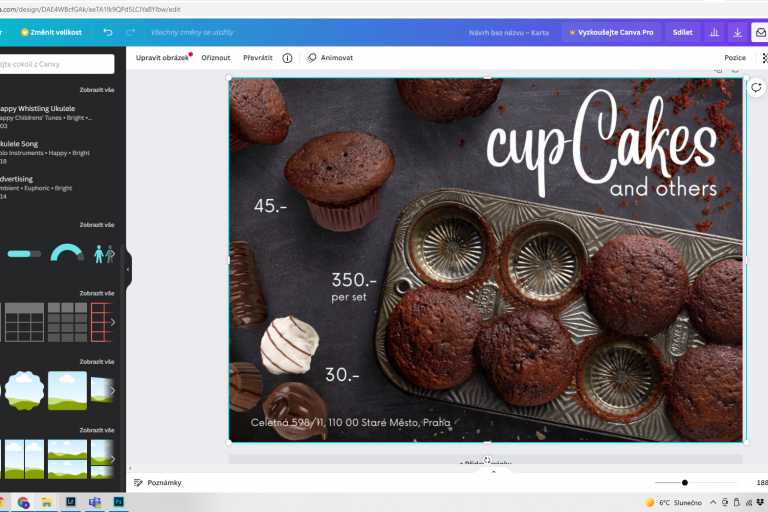Click the design title Návrh bez názvu
768x512 pixels.
click(x=508, y=33)
